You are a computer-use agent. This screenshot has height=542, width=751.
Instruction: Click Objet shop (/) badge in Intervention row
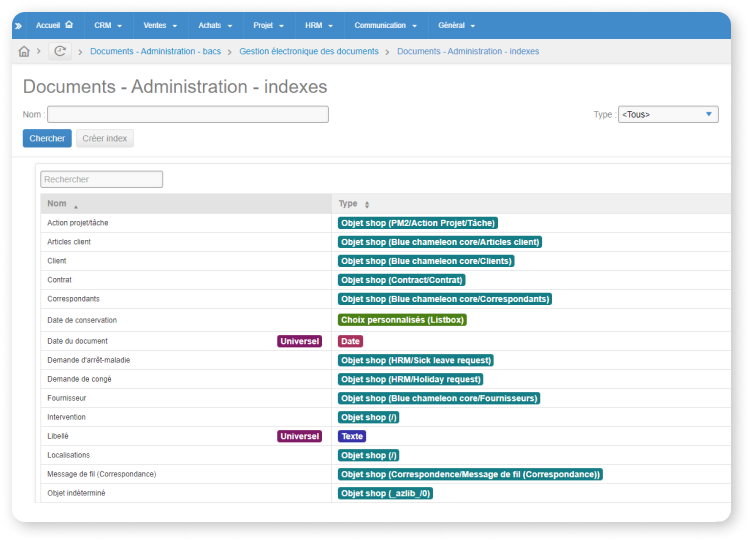(368, 418)
